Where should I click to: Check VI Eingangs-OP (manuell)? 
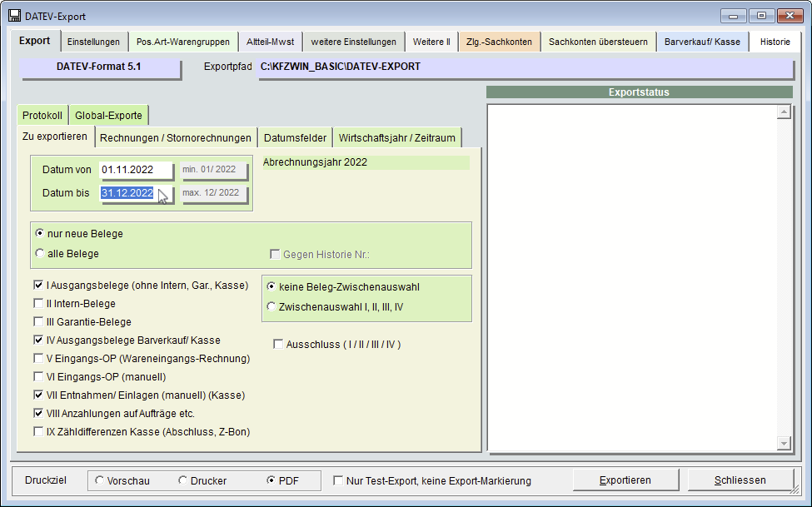pos(38,376)
